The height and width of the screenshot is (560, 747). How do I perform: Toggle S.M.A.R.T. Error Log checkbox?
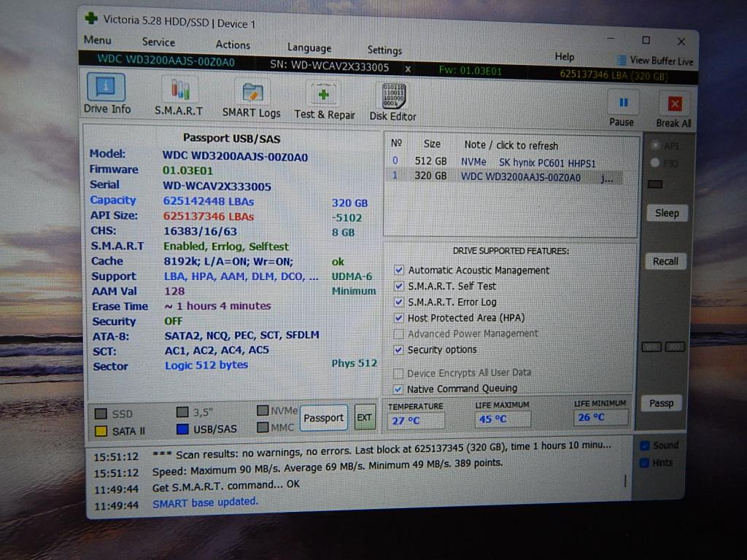(399, 302)
